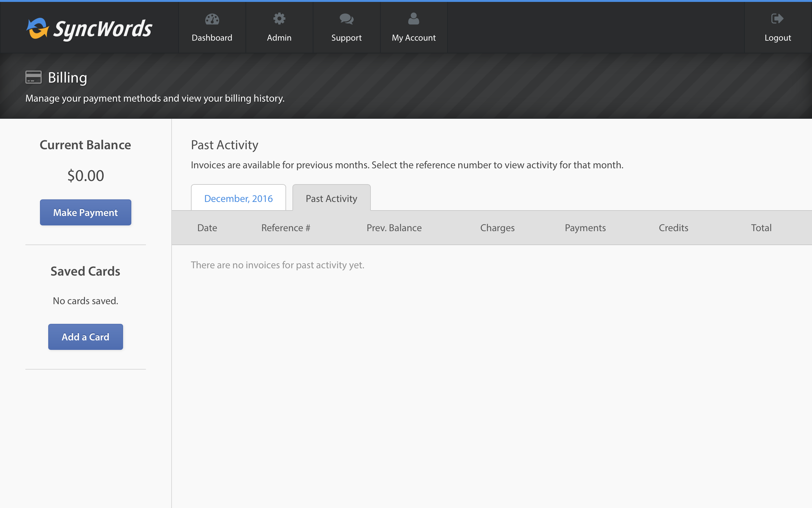The image size is (812, 508).
Task: Click the Payments column header
Action: (585, 228)
